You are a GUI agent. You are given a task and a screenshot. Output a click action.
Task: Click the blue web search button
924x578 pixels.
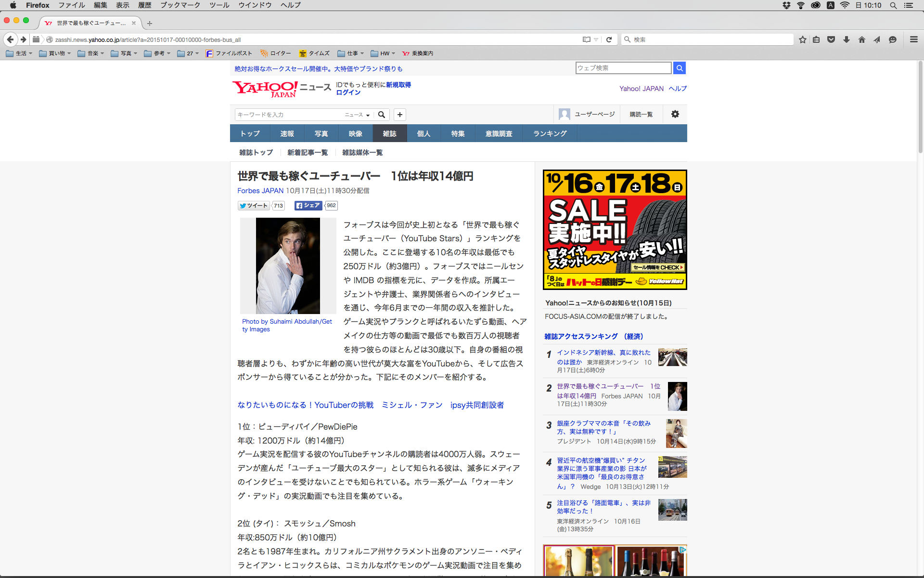coord(679,68)
